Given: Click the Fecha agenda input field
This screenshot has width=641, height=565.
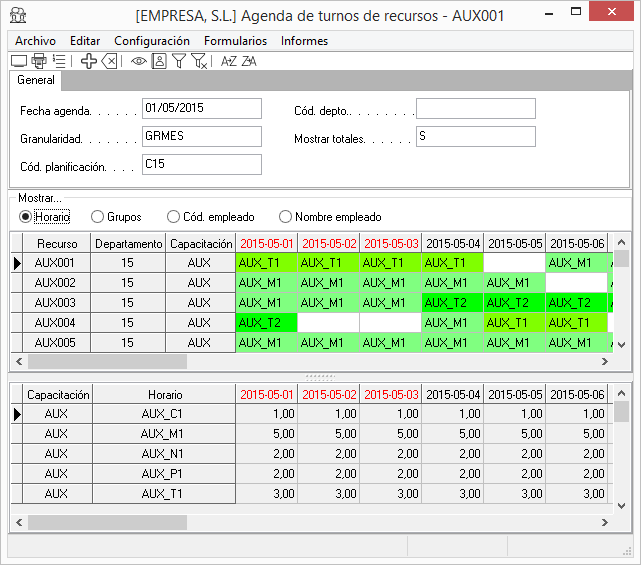Looking at the screenshot, I should tap(201, 108).
